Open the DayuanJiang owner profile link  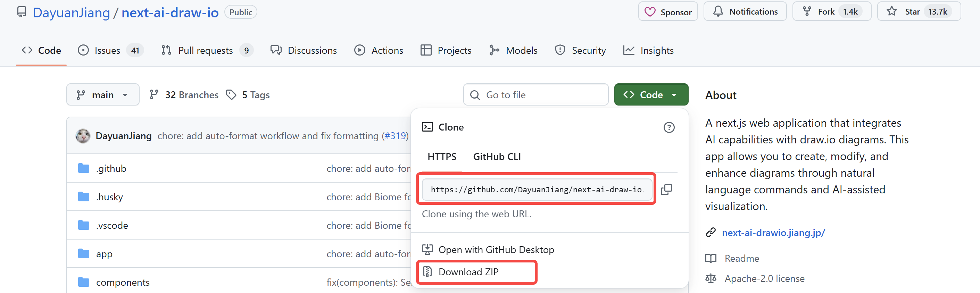click(71, 12)
